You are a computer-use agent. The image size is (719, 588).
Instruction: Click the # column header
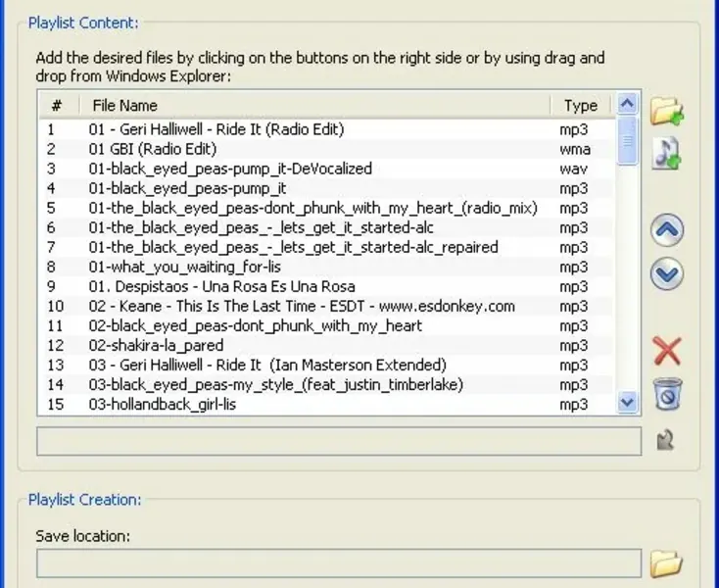58,106
